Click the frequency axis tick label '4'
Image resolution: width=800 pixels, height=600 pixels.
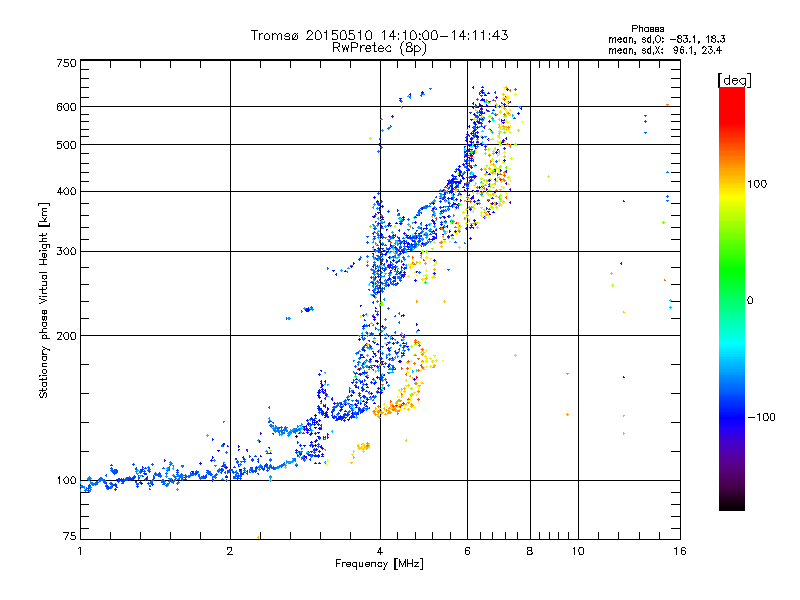pos(380,551)
